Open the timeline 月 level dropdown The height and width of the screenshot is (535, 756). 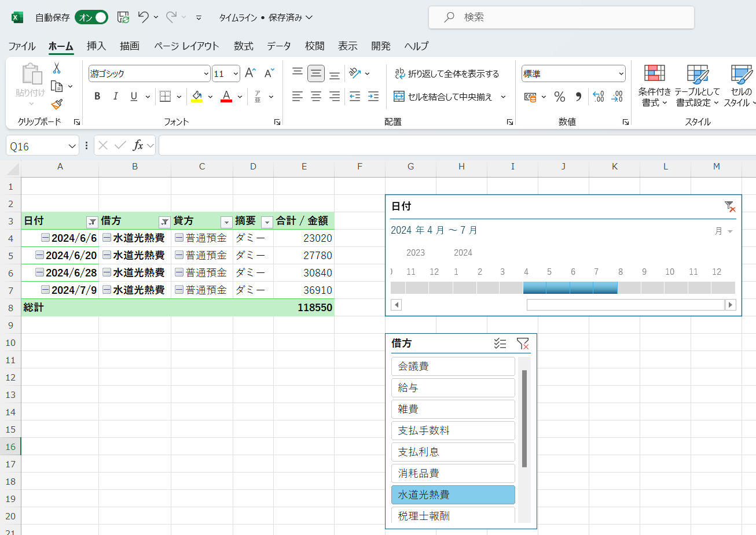coord(724,231)
